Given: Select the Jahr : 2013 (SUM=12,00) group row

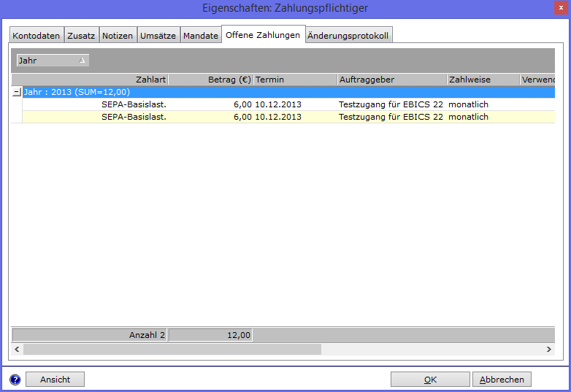Looking at the screenshot, I should (288, 92).
